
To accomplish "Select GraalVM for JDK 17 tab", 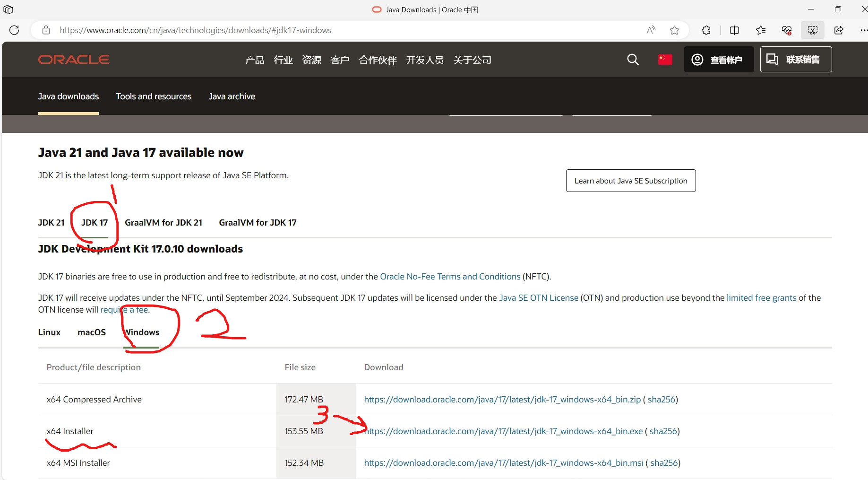I will click(258, 223).
